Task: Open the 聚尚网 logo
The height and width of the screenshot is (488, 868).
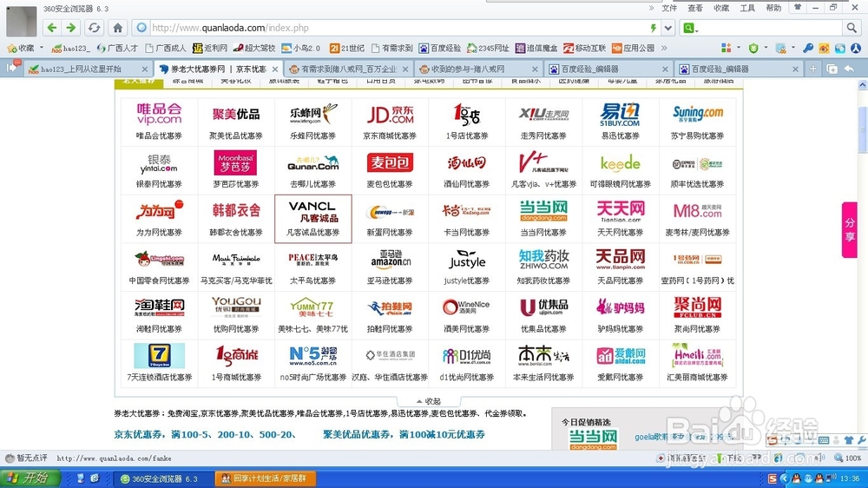Action: click(698, 307)
